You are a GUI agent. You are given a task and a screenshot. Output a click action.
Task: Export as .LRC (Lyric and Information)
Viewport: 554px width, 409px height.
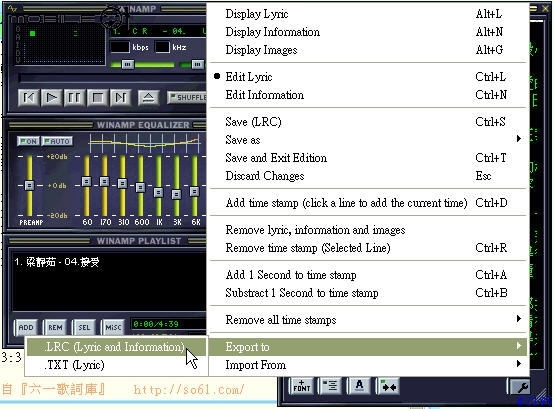pyautogui.click(x=116, y=347)
